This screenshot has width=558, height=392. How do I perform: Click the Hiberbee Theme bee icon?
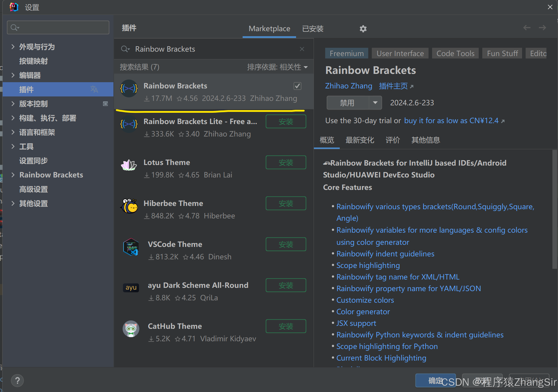pos(129,206)
